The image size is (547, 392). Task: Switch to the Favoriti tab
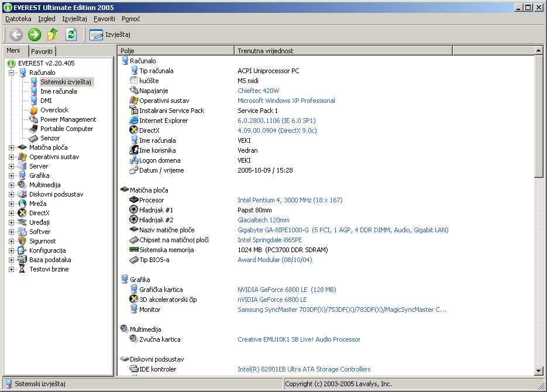point(42,51)
